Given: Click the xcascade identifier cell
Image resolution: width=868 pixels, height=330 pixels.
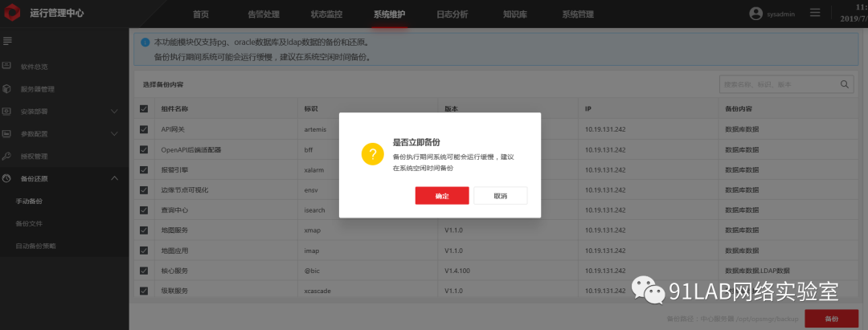Looking at the screenshot, I should [x=317, y=291].
